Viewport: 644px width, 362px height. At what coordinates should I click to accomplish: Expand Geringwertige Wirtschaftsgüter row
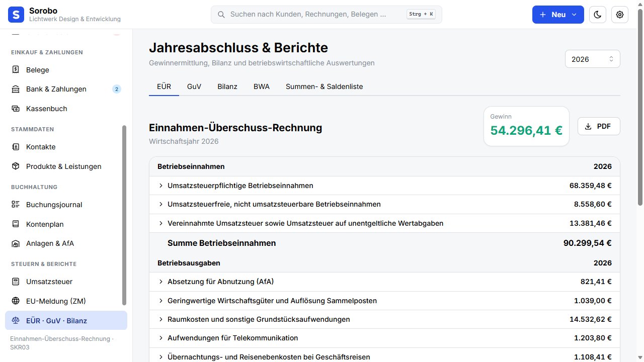coord(384,301)
